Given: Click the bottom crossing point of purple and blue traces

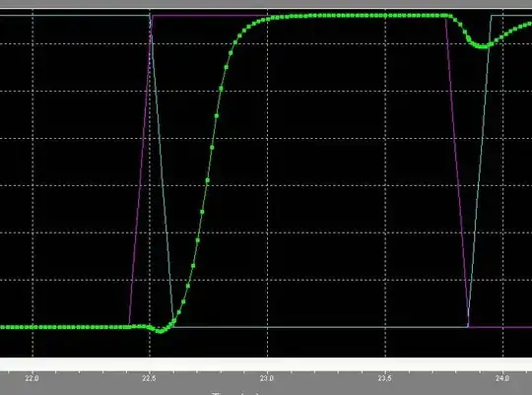Looking at the screenshot, I should tap(468, 326).
